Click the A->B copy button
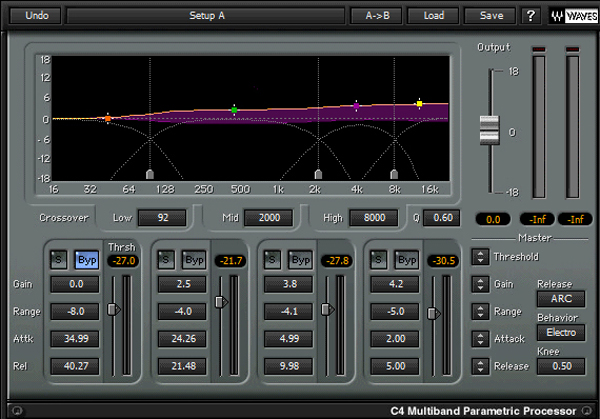 (x=377, y=16)
